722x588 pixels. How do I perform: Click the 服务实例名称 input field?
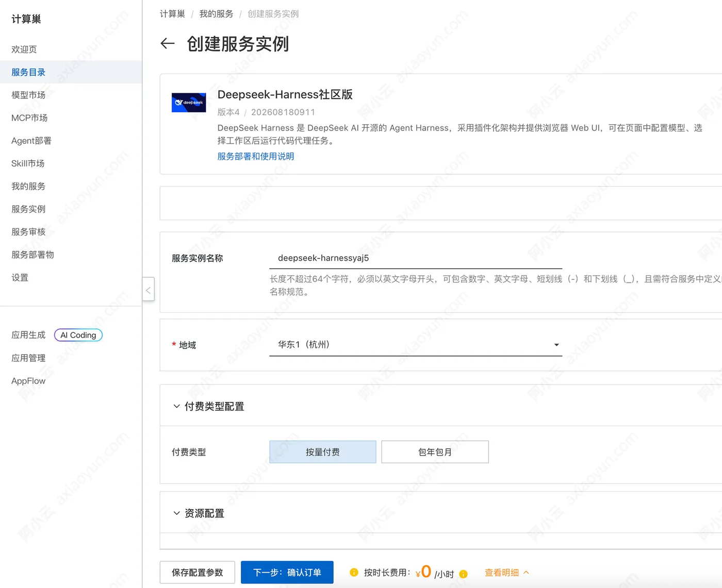416,258
